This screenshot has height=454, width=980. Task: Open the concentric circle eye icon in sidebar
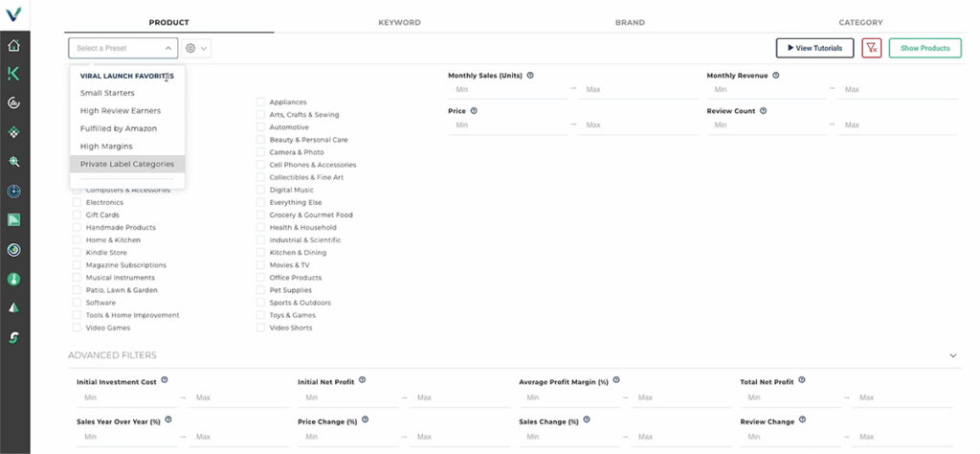13,250
